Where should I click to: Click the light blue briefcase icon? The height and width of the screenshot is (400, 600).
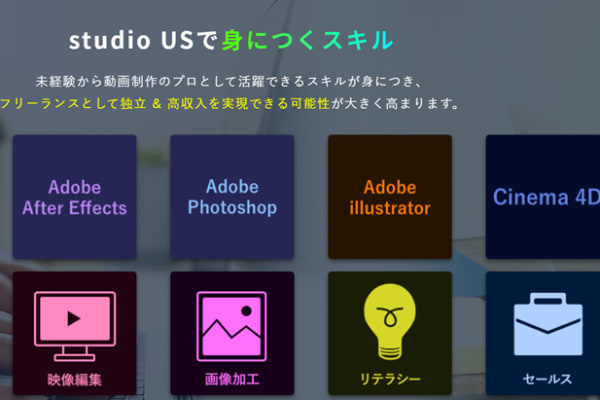(548, 324)
